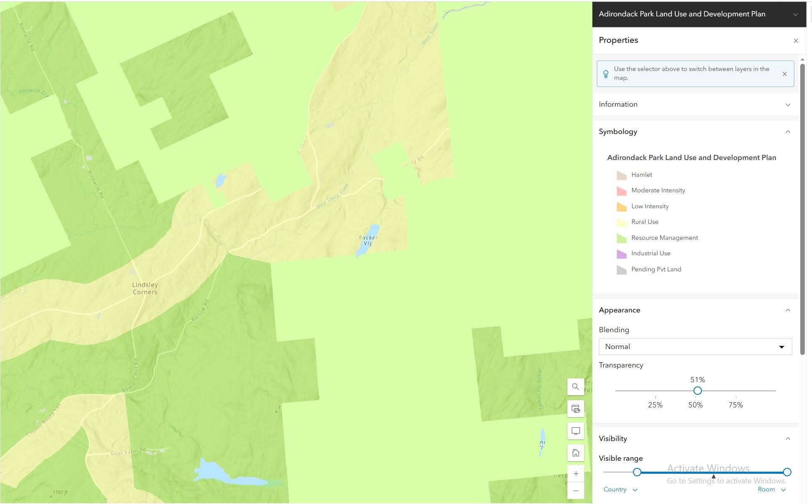Close the Properties panel
This screenshot has height=504, width=812.
[x=795, y=41]
